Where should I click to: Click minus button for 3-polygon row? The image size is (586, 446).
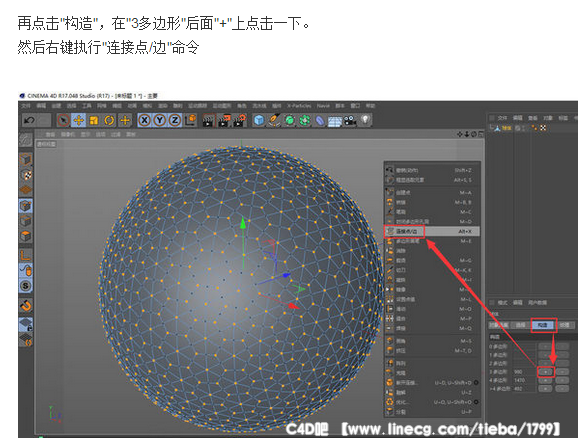tap(562, 372)
